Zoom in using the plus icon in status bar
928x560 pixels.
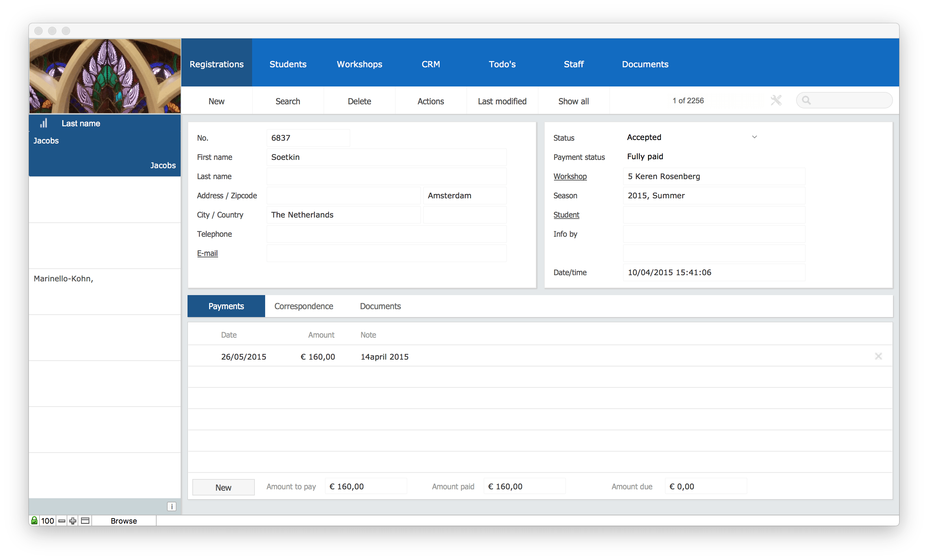[x=72, y=521]
